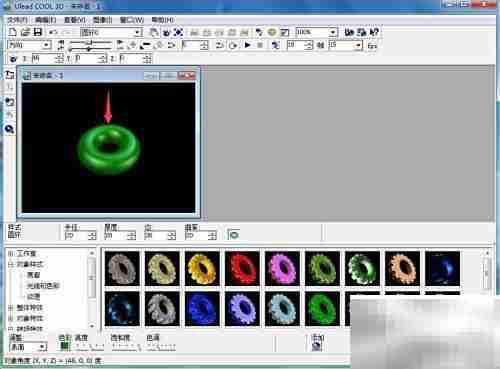Screen dimensions: 500x369
Task: Click the upper slider on the second toolbar
Action: (x=91, y=42)
